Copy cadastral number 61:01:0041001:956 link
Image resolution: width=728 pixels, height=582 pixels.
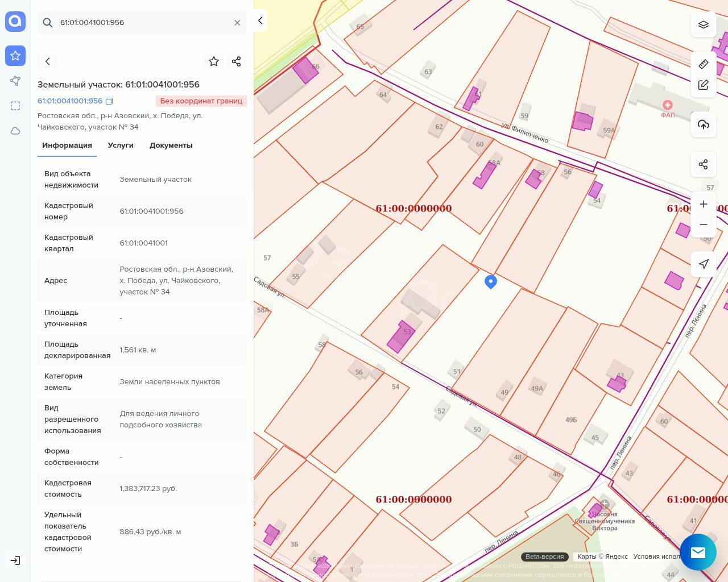pos(109,101)
